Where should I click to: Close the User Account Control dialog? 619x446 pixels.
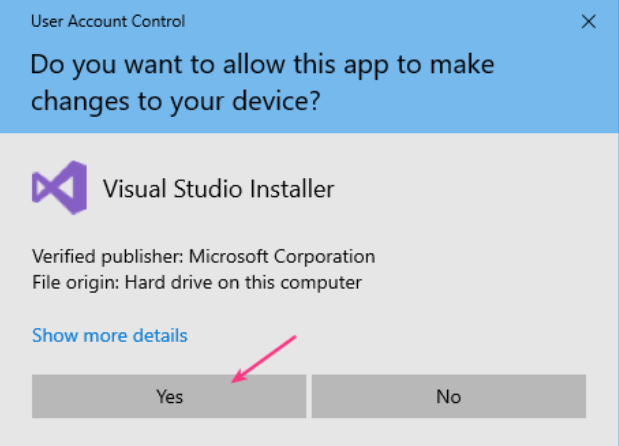coord(587,21)
